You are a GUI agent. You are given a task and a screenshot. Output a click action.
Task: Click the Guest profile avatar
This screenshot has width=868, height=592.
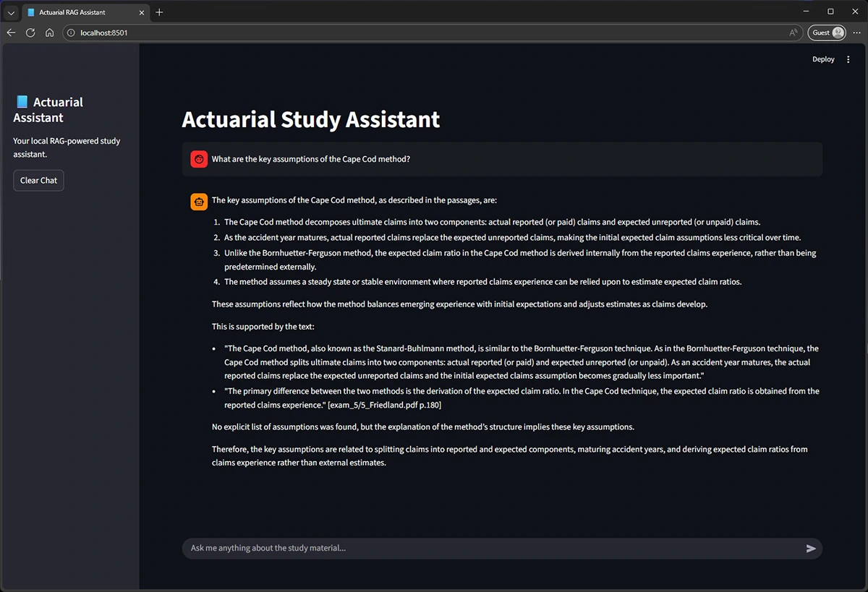[x=825, y=32]
